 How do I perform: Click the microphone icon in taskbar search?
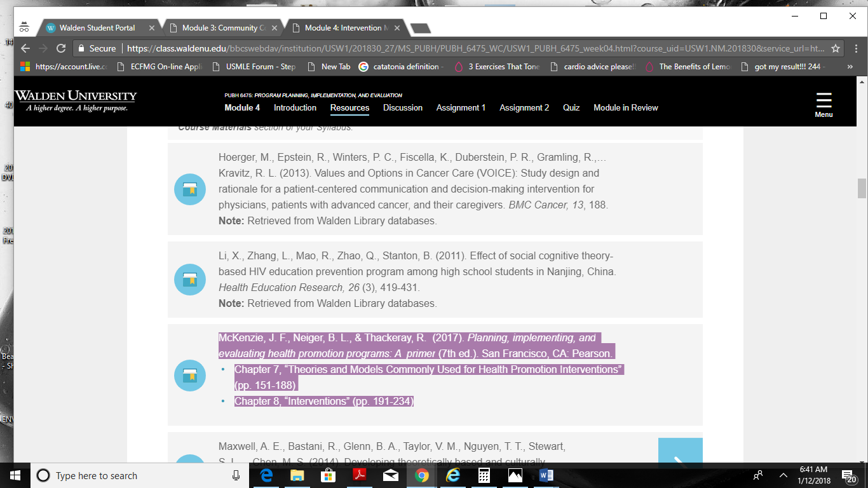pyautogui.click(x=236, y=475)
